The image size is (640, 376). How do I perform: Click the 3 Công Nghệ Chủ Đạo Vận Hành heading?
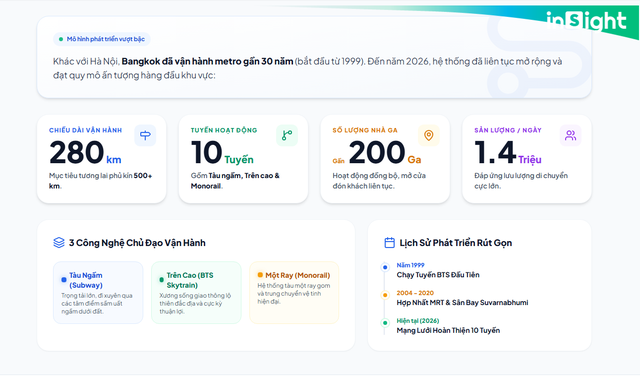[x=137, y=243]
